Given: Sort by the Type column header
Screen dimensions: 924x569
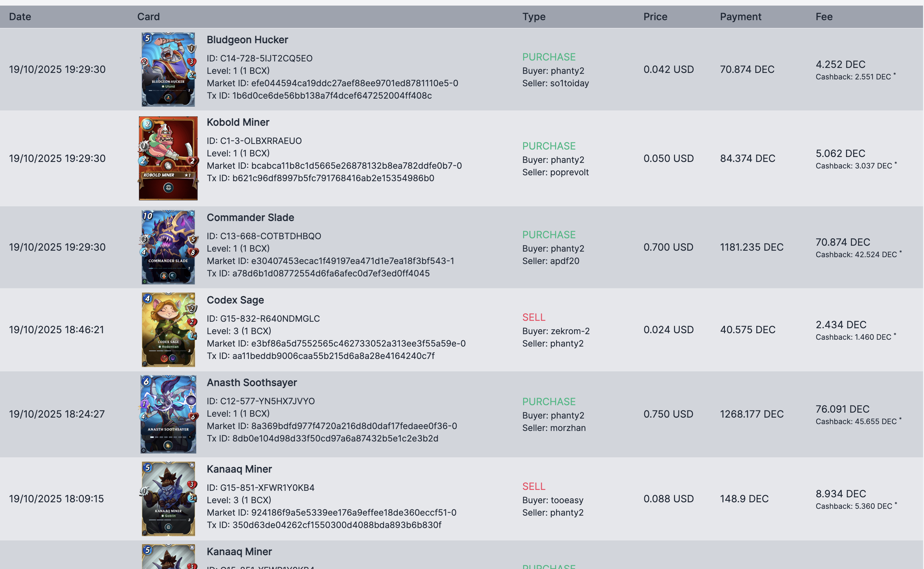Looking at the screenshot, I should point(533,16).
